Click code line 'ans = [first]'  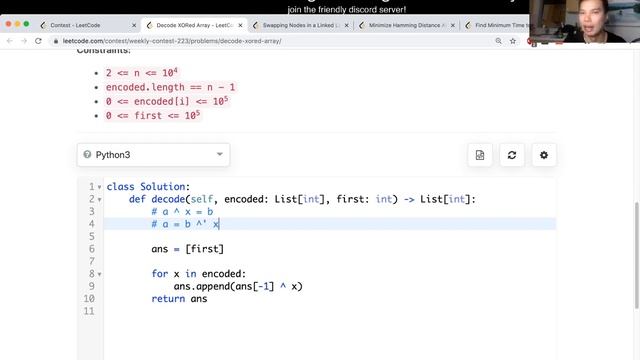187,249
